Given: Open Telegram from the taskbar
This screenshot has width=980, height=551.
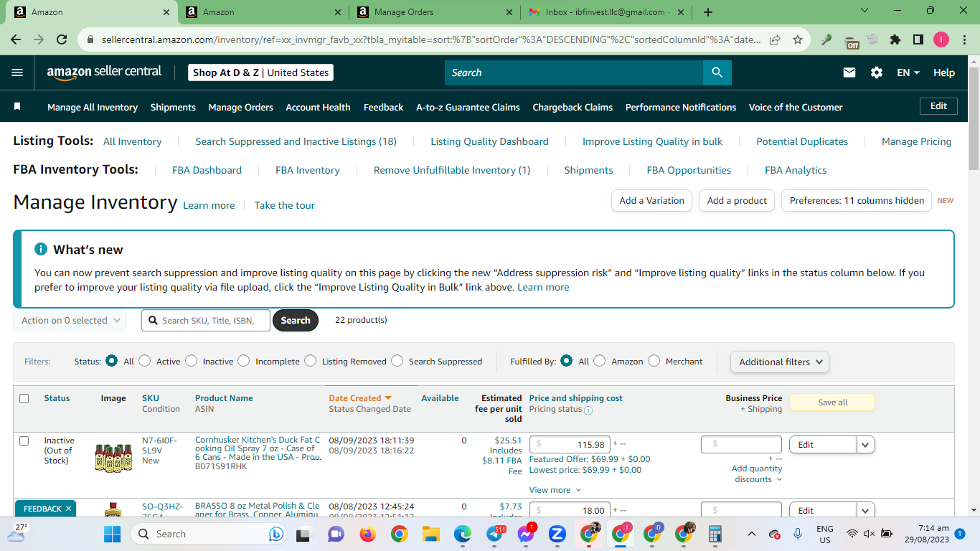Looking at the screenshot, I should (x=494, y=534).
